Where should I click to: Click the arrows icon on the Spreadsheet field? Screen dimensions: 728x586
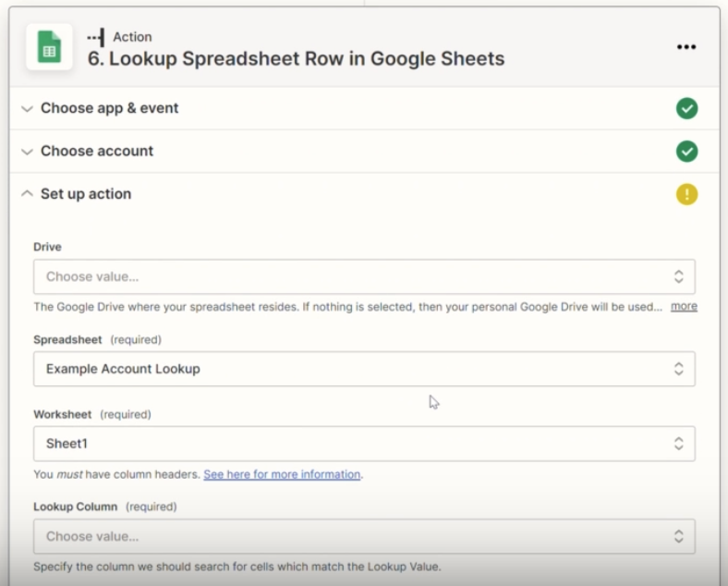679,369
